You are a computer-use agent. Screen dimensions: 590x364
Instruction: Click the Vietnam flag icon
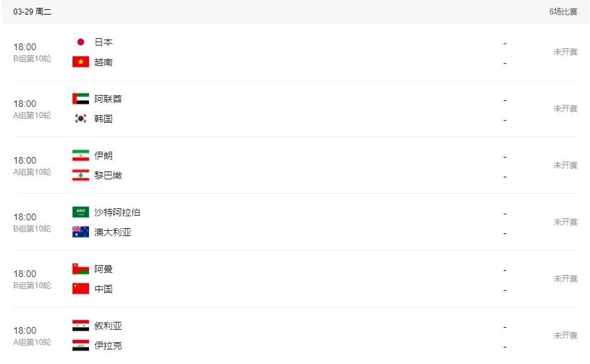point(80,62)
